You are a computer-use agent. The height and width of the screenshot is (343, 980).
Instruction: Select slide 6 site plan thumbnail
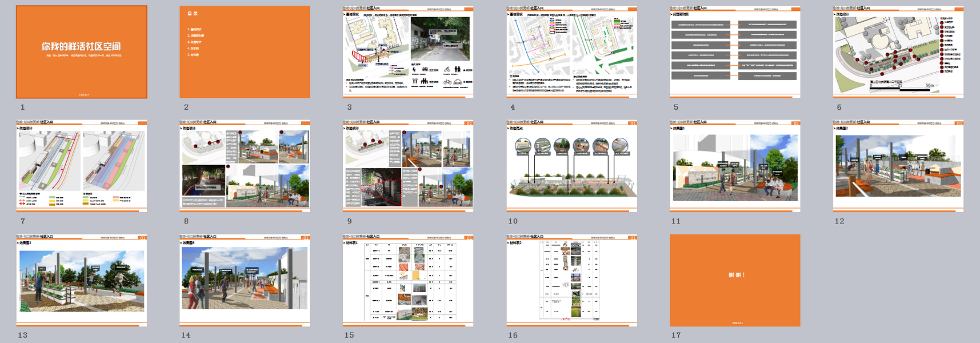click(x=898, y=52)
